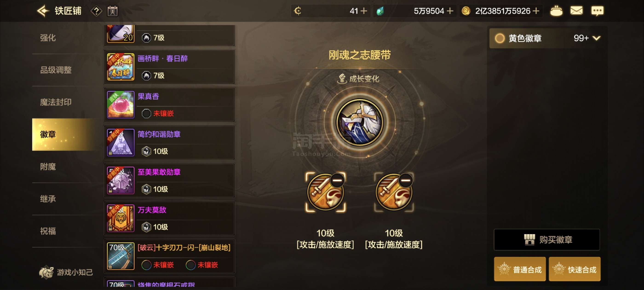Add gems with the plus sign
The width and height of the screenshot is (644, 290).
coord(450,11)
